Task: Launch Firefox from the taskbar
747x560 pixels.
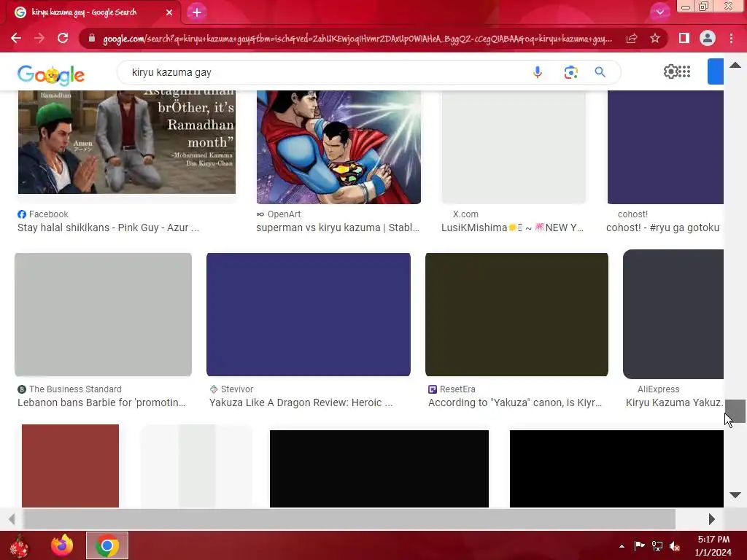Action: click(x=62, y=545)
